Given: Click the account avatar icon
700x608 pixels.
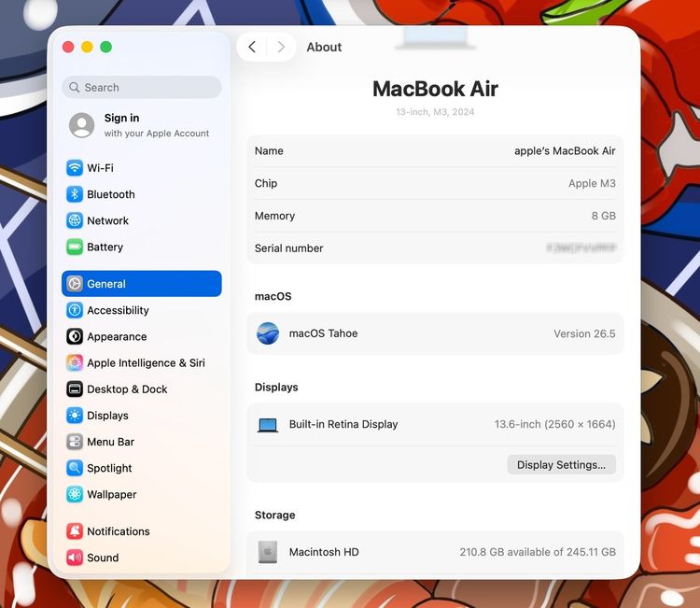Looking at the screenshot, I should tap(82, 125).
